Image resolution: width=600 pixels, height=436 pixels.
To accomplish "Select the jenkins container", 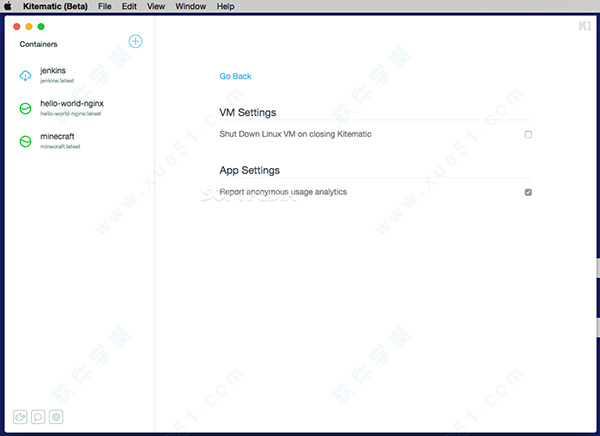I will click(78, 75).
